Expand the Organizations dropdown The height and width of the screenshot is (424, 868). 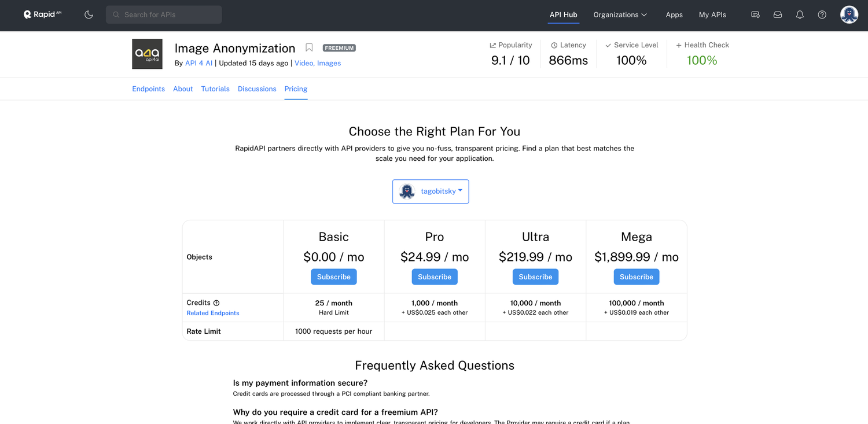pos(620,14)
